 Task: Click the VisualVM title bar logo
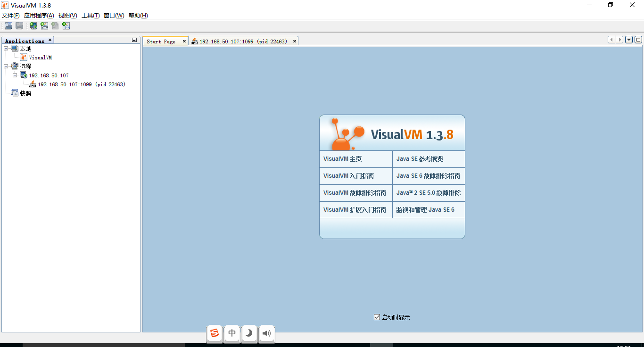(x=5, y=5)
